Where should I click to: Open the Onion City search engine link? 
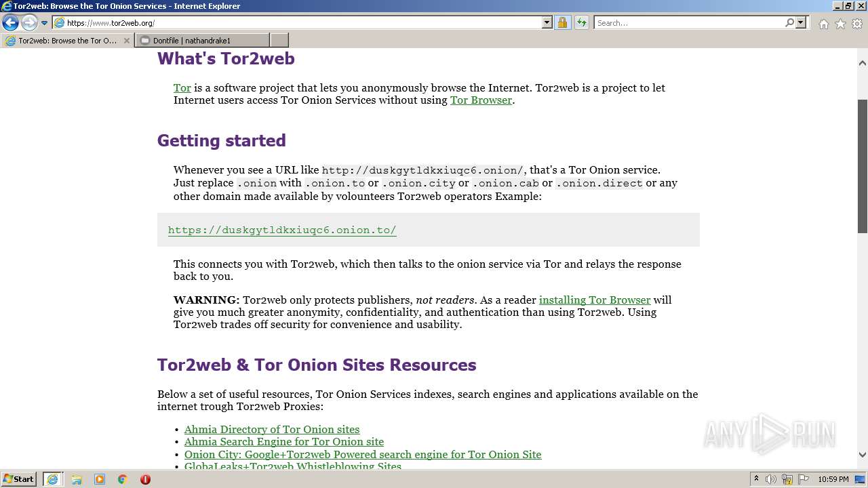pyautogui.click(x=363, y=455)
